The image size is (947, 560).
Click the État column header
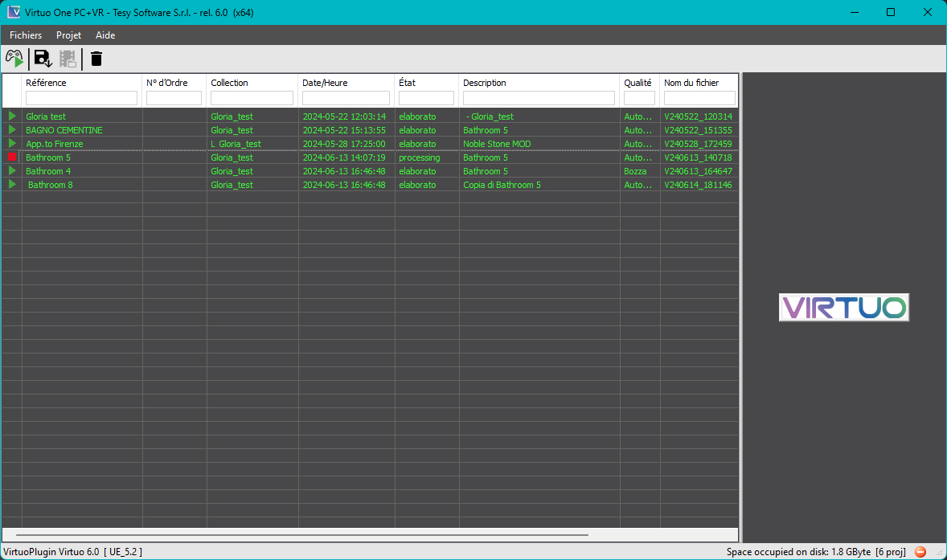point(407,83)
